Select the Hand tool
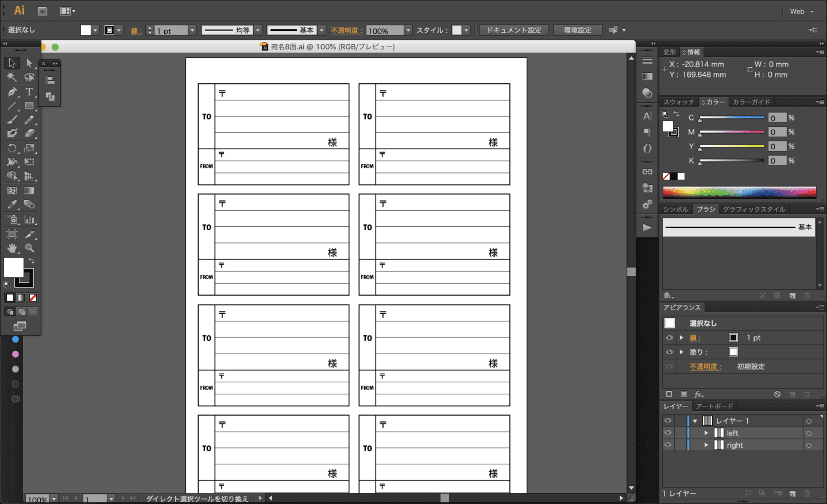827x504 pixels. click(11, 247)
